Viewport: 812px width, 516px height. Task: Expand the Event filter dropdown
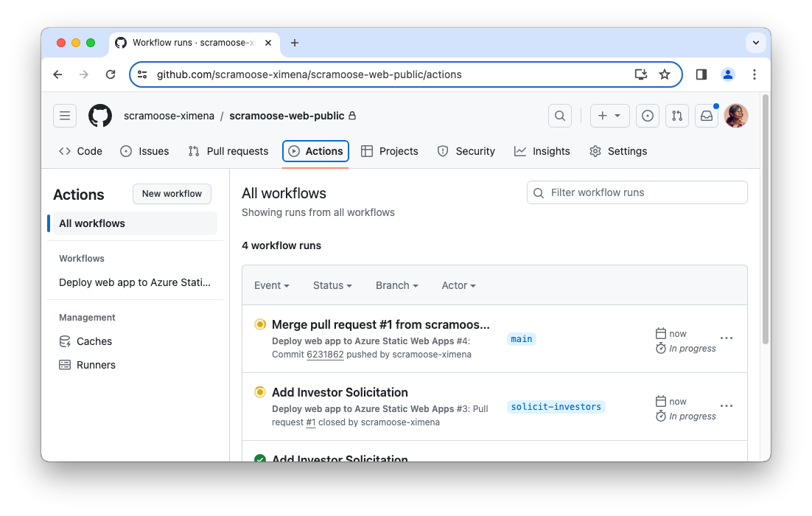click(x=272, y=285)
